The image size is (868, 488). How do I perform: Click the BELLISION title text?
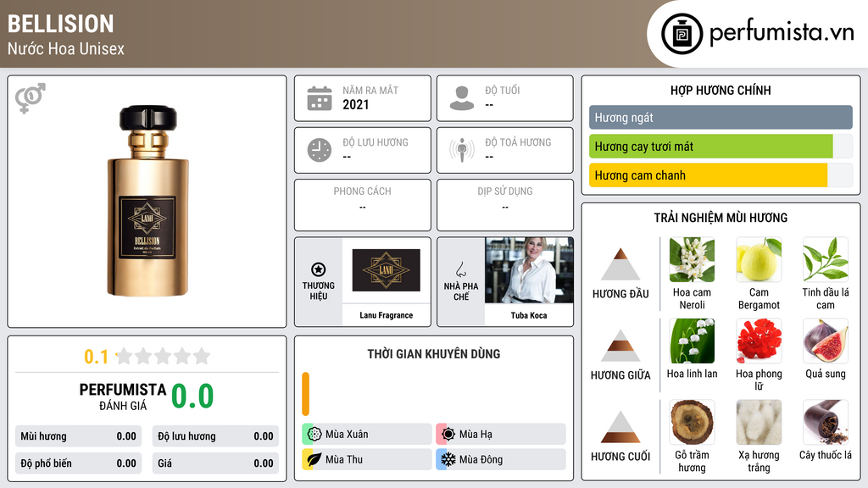(x=60, y=25)
